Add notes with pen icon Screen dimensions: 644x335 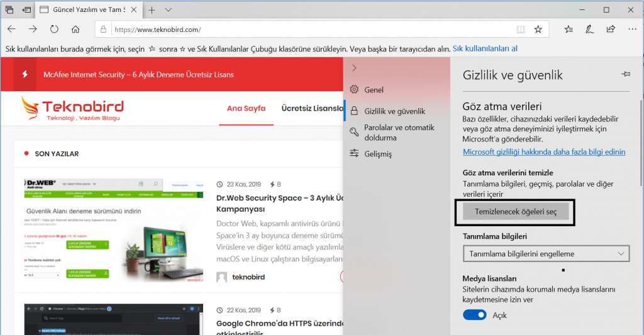tap(590, 29)
